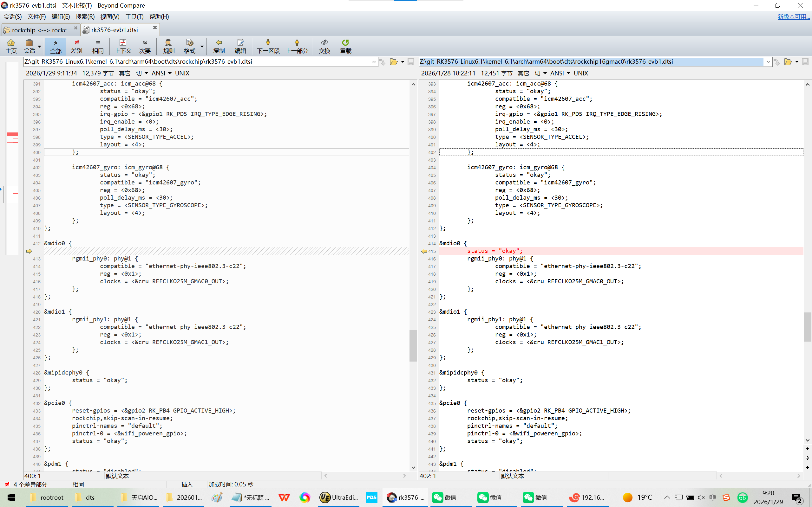Jump to previous difference section (上一部分)
Viewport: 812px width, 507px height.
[x=297, y=46]
